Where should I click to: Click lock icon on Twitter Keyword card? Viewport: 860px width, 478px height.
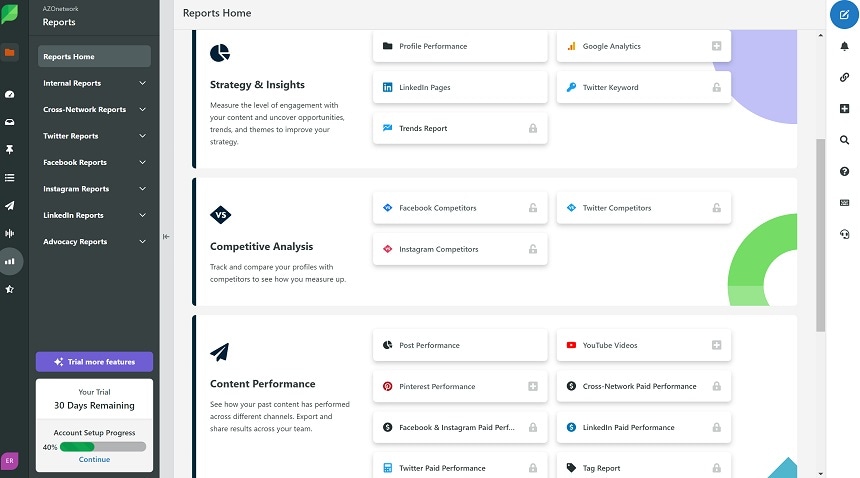click(x=716, y=87)
